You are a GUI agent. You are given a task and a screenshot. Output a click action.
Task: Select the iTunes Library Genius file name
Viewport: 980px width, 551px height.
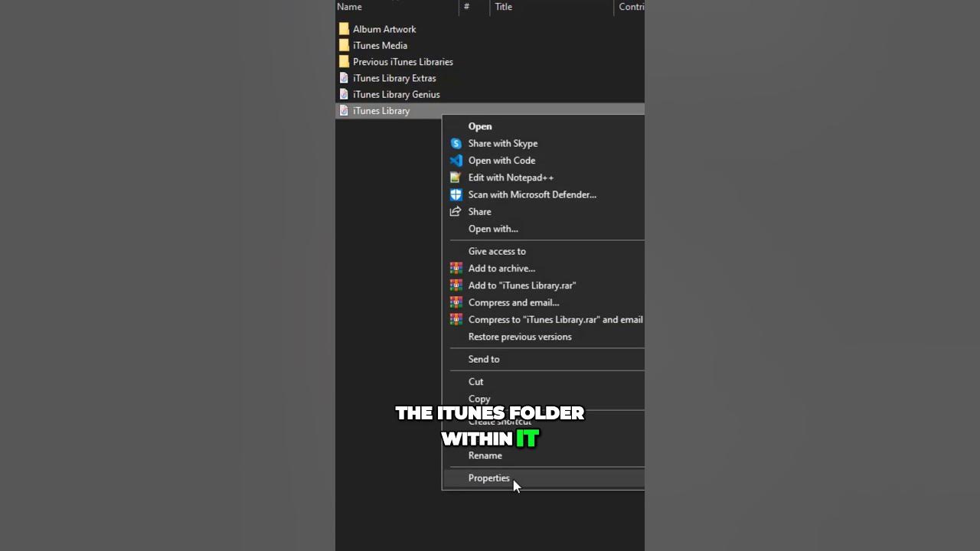coord(397,94)
